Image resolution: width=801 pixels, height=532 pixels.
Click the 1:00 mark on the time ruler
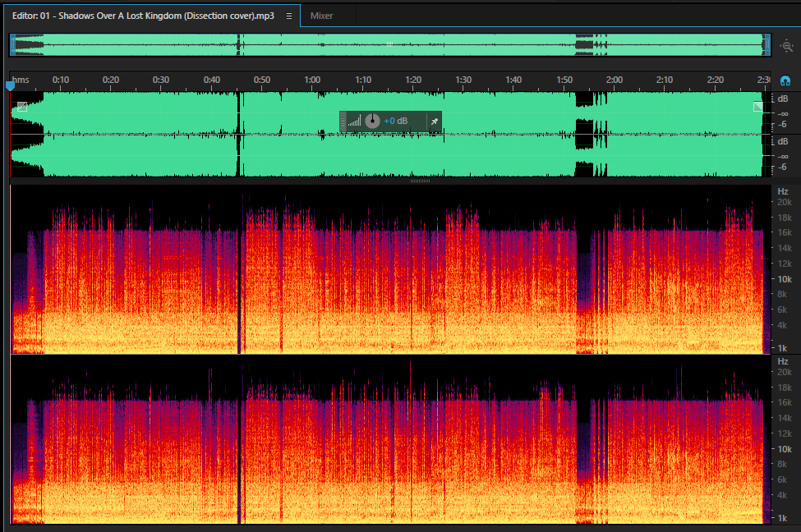[312, 80]
